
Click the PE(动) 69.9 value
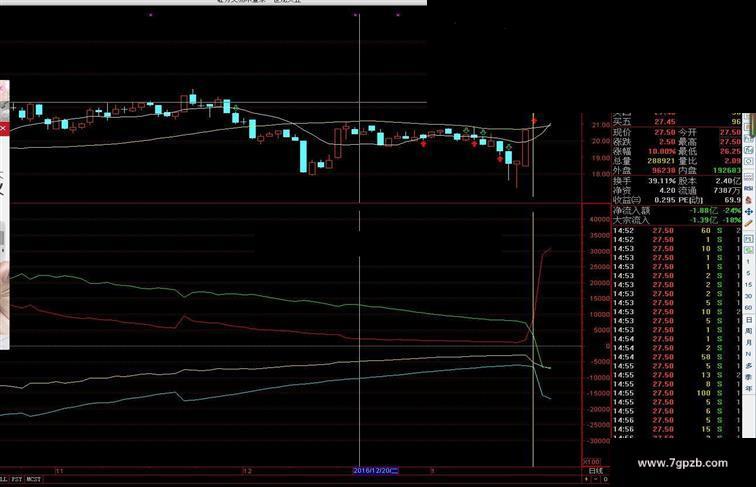click(x=732, y=200)
